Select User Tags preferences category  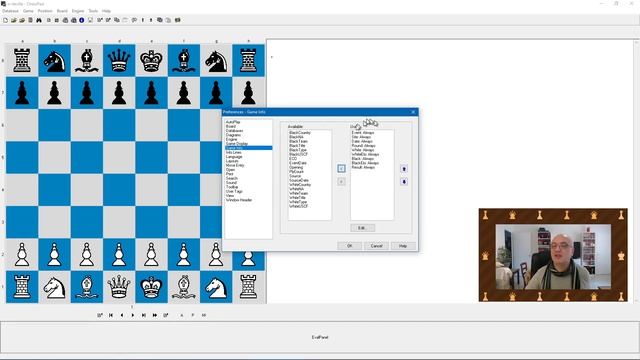coord(234,191)
